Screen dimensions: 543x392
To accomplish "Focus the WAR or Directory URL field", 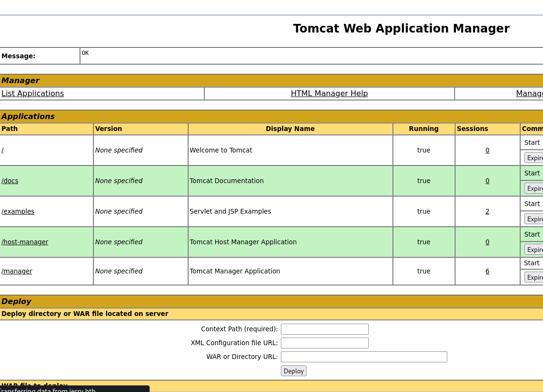I will [x=364, y=357].
